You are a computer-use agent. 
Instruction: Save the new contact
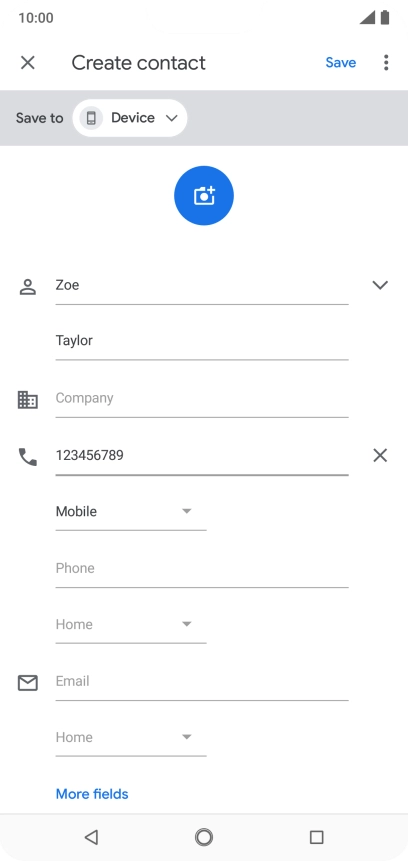340,63
